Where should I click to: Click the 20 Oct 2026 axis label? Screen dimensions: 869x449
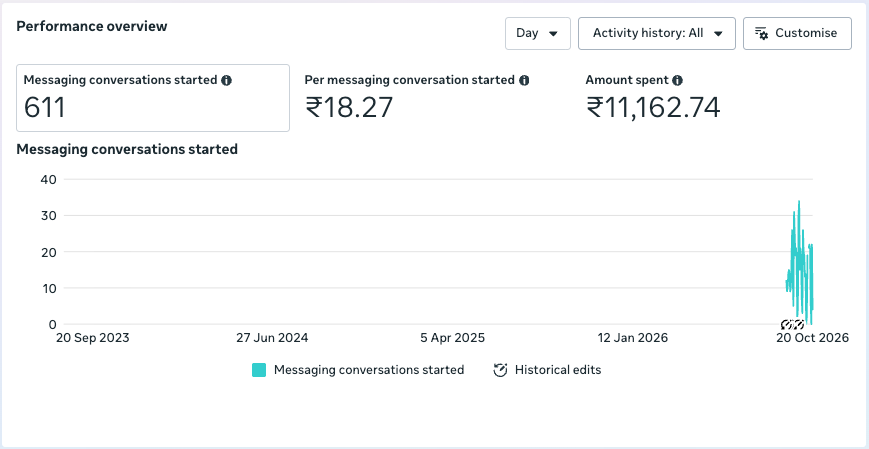tap(812, 338)
